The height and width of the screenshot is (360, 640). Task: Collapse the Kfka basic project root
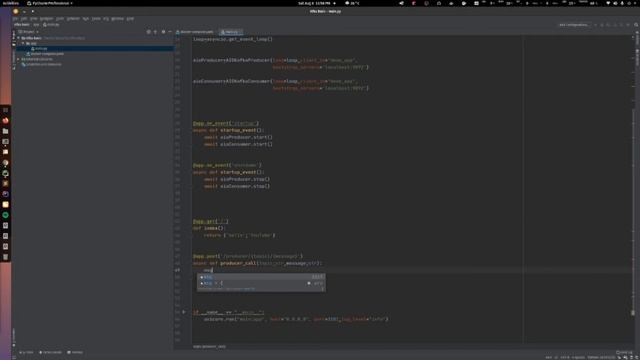(18, 38)
